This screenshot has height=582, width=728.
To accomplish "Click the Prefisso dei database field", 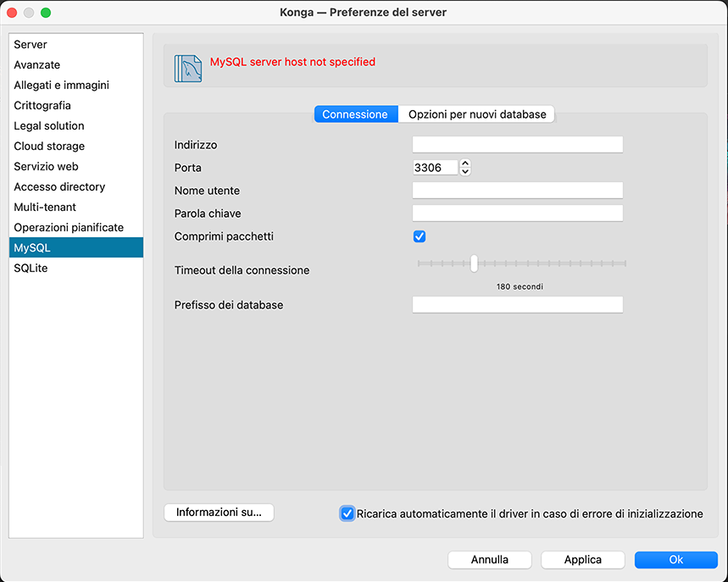I will [x=517, y=305].
